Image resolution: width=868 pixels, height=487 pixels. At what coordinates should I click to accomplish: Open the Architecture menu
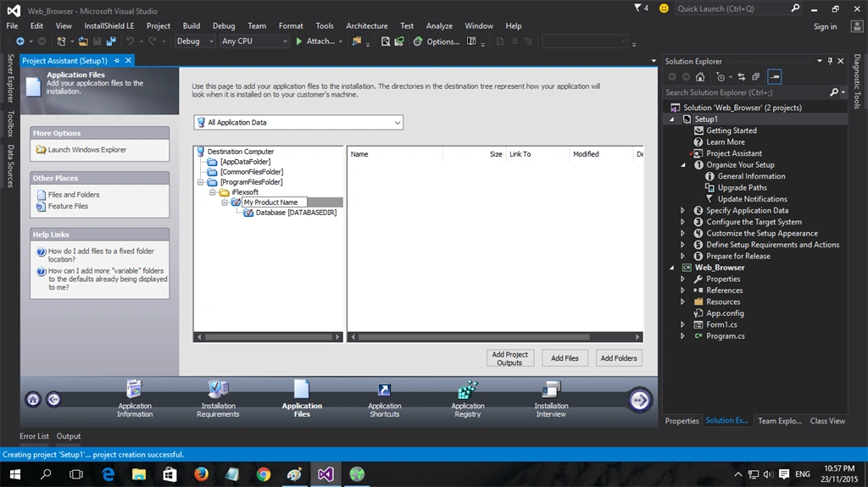point(367,25)
